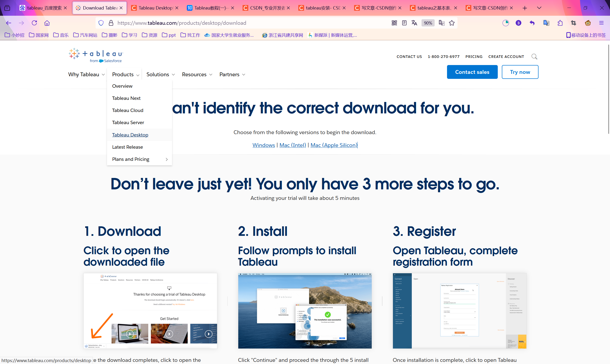This screenshot has width=610, height=364.
Task: Bookmark this page with star icon
Action: (x=452, y=23)
